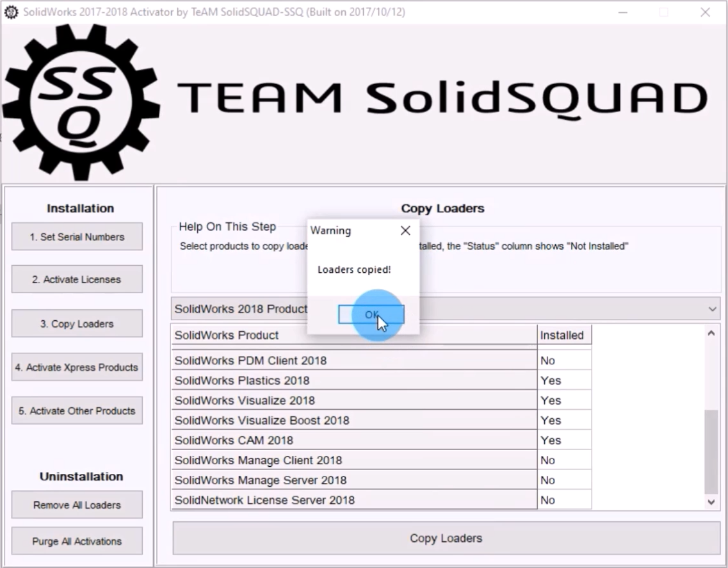Screen dimensions: 728x568
Task: Click the Remove All Loaders button
Action: point(77,505)
